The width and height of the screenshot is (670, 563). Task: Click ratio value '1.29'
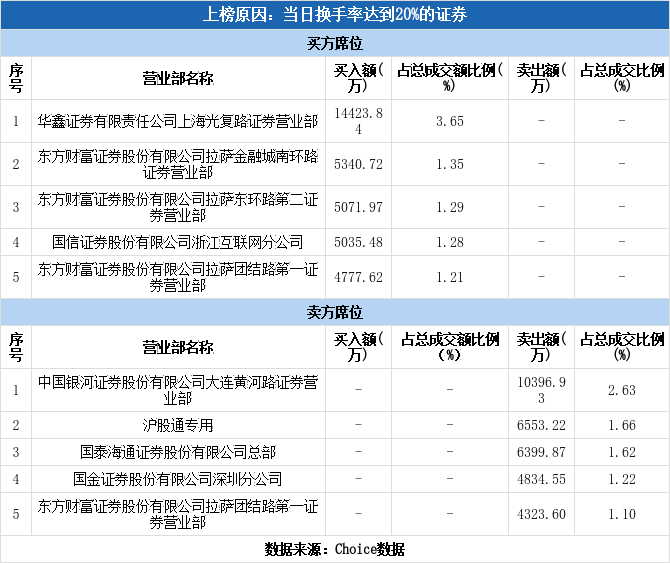pos(450,207)
